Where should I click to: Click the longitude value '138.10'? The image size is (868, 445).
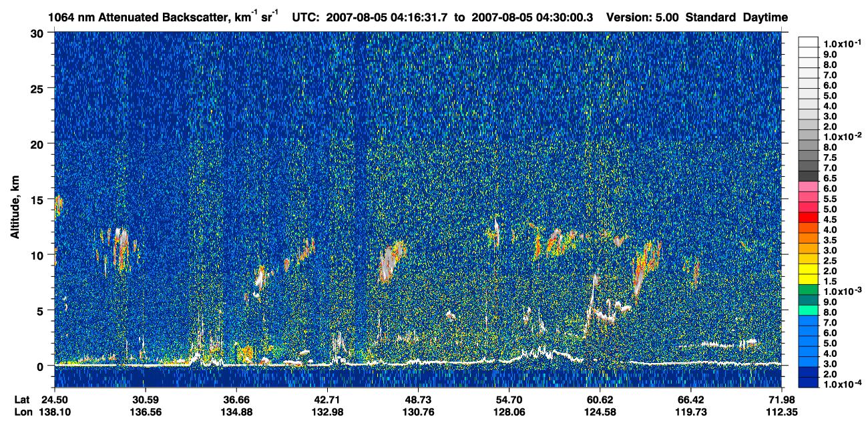coord(54,412)
